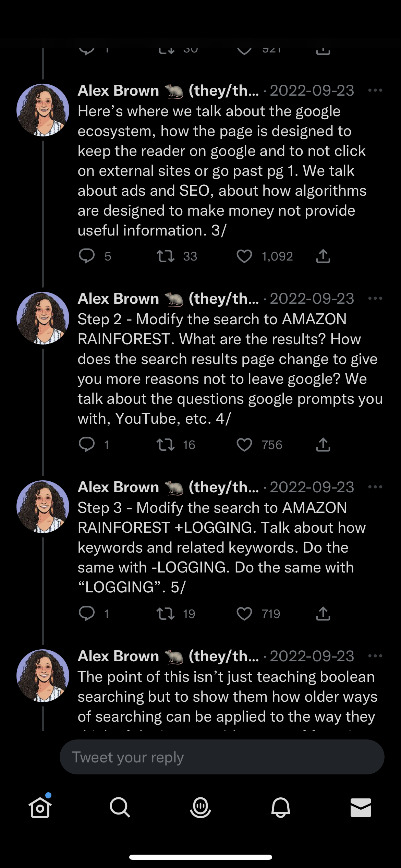Open the Search tab

[x=120, y=807]
